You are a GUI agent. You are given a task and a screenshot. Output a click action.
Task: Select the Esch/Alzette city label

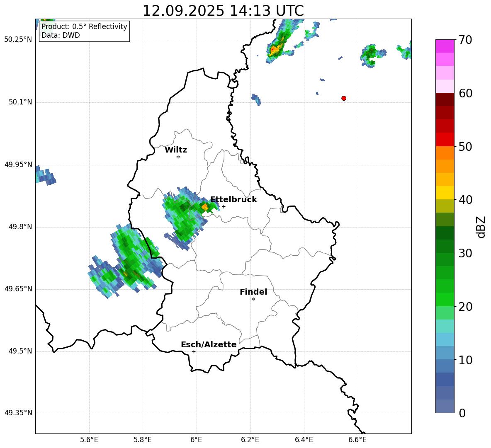[209, 345]
